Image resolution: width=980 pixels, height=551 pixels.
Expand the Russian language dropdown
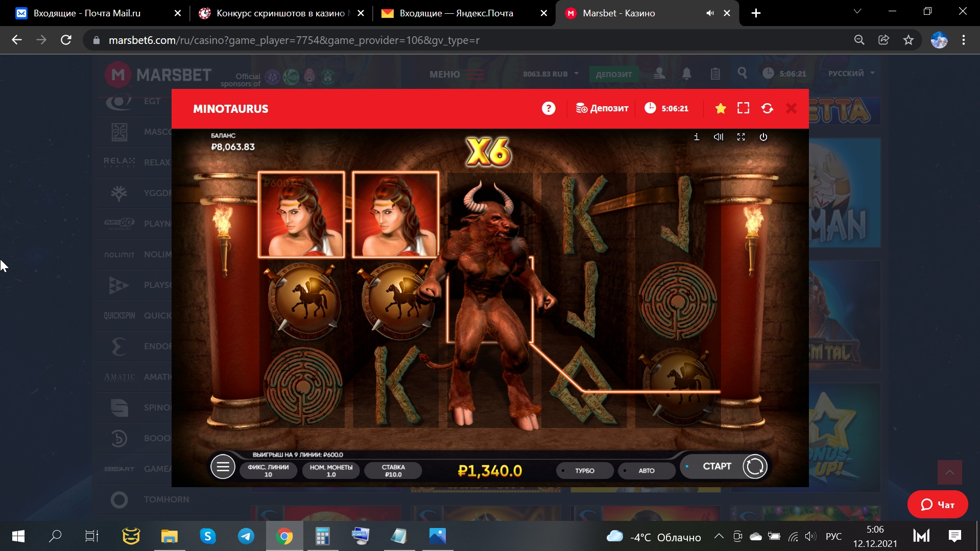(851, 74)
